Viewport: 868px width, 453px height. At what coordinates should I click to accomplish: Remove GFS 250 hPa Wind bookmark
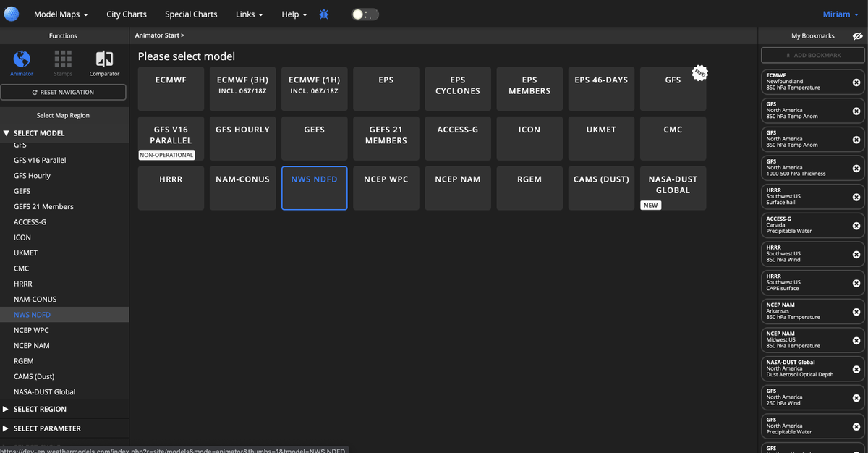tap(856, 398)
